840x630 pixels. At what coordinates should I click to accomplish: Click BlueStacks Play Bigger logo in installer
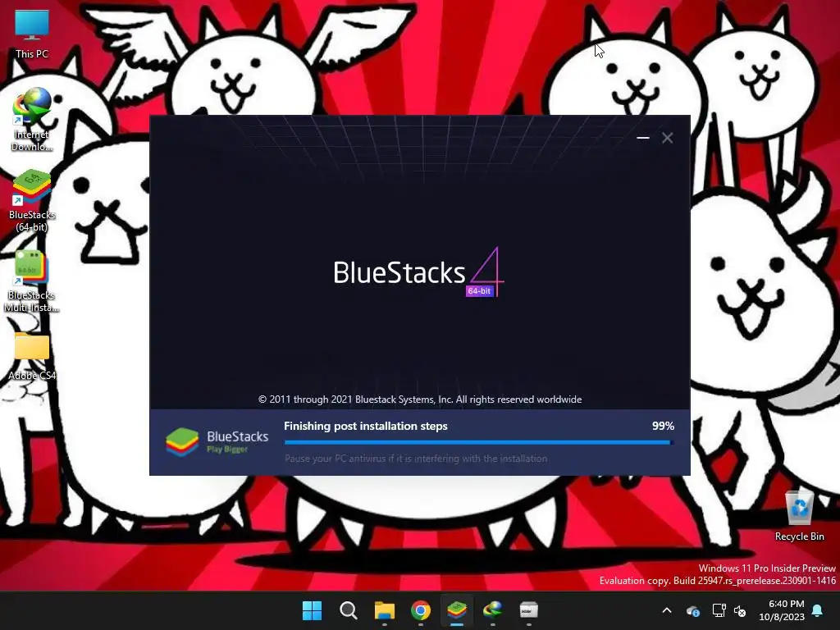pos(217,442)
